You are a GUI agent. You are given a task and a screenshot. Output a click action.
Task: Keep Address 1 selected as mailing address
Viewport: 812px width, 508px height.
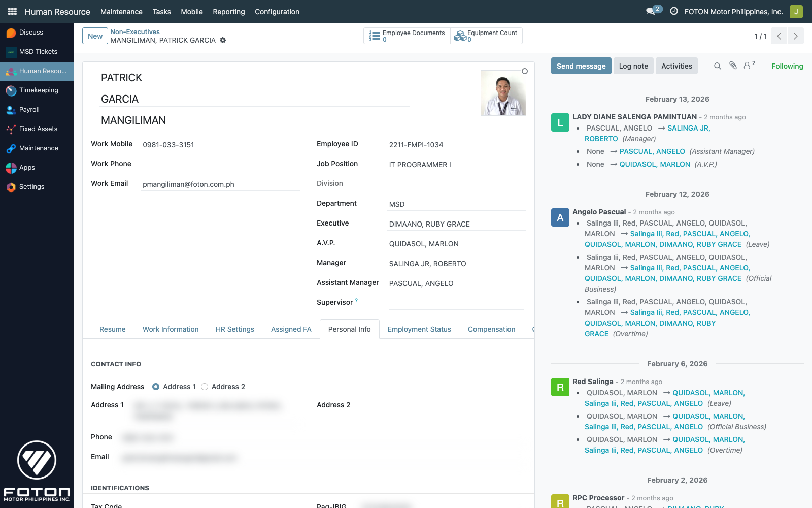coord(156,387)
